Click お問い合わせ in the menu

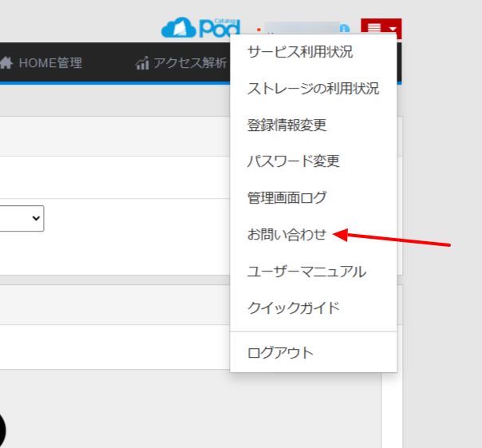286,235
